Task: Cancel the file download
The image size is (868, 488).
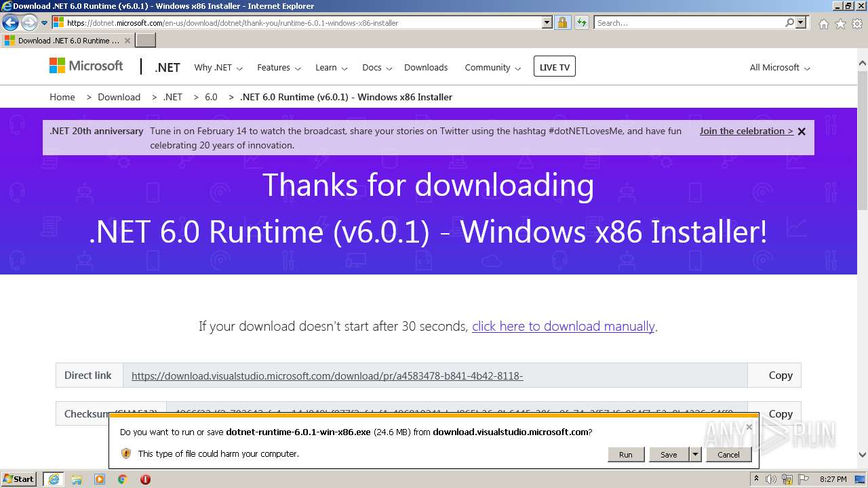Action: coord(728,454)
